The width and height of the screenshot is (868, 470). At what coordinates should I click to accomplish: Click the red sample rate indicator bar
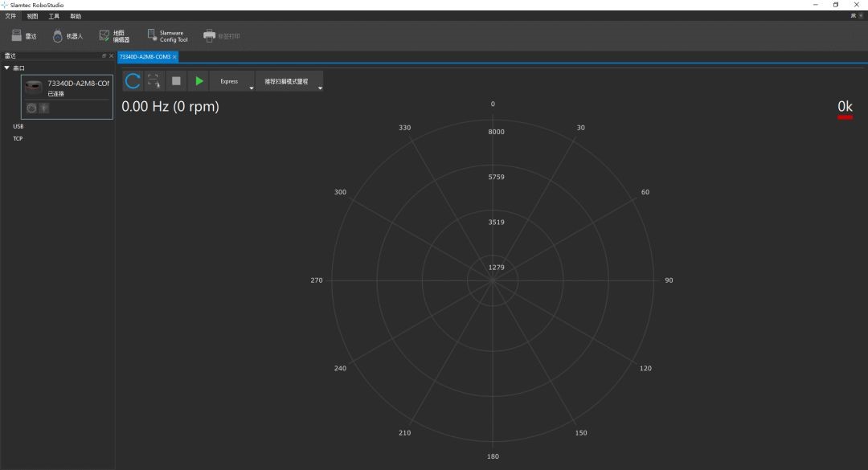coord(845,117)
